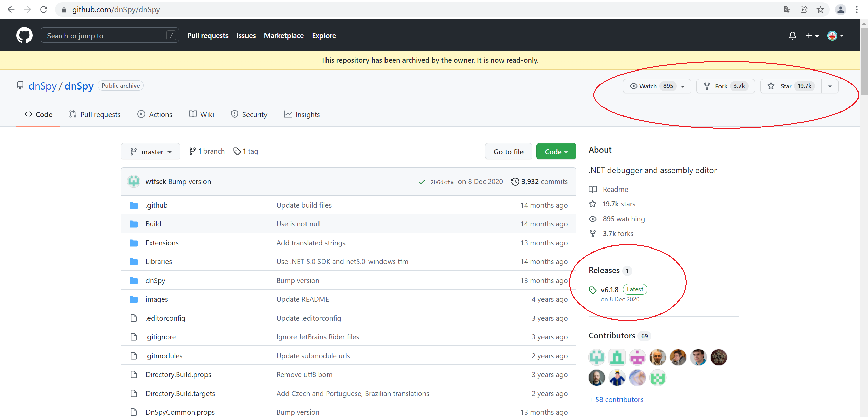This screenshot has height=417, width=868.
Task: View the 1 tag list
Action: (x=246, y=151)
